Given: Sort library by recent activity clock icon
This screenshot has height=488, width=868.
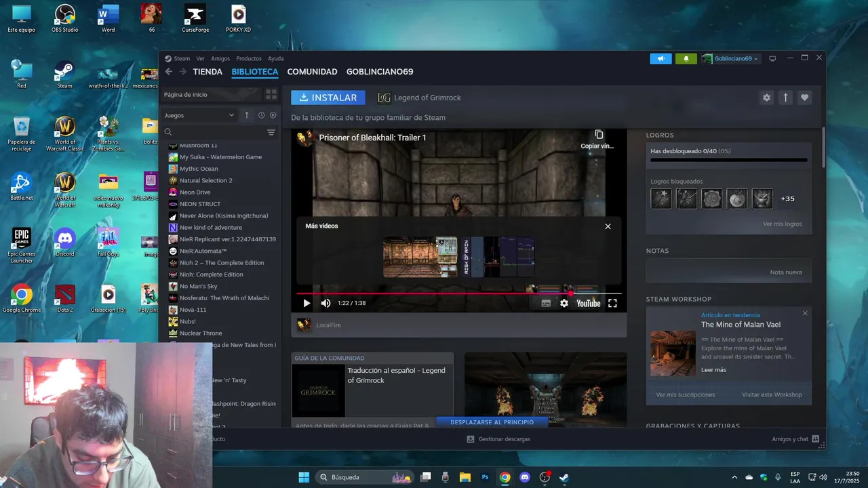Looking at the screenshot, I should coord(261,115).
